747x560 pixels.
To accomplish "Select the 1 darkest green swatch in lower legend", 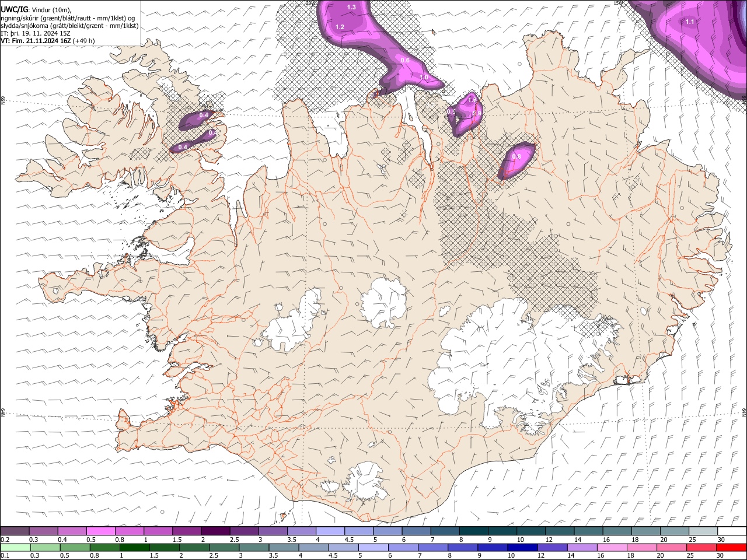I will pos(134,547).
